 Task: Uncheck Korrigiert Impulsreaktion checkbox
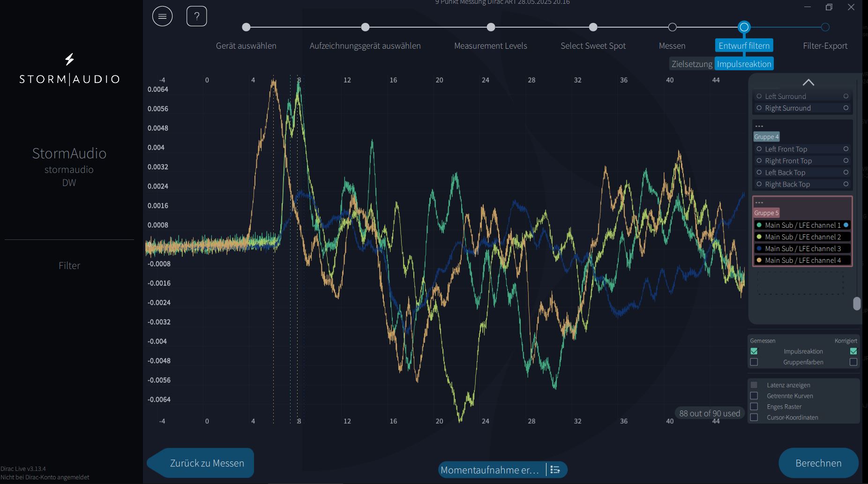pos(853,351)
